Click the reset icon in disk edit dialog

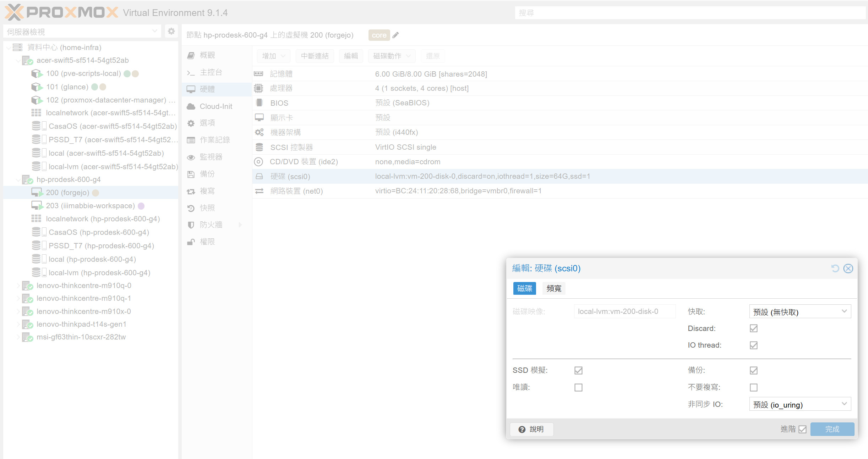click(x=835, y=269)
